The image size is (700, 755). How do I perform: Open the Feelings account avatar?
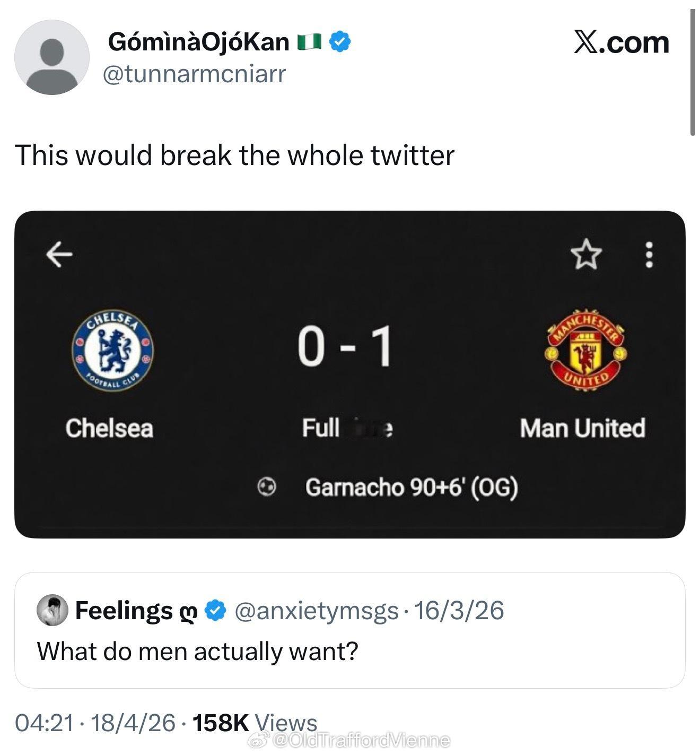pos(52,610)
